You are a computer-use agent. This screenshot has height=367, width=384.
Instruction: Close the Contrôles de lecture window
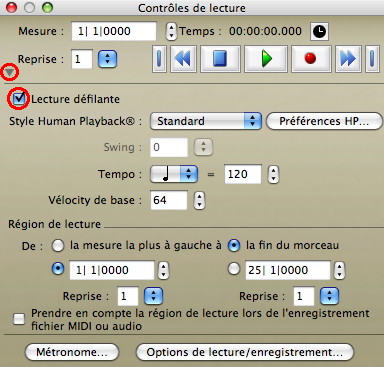[12, 8]
